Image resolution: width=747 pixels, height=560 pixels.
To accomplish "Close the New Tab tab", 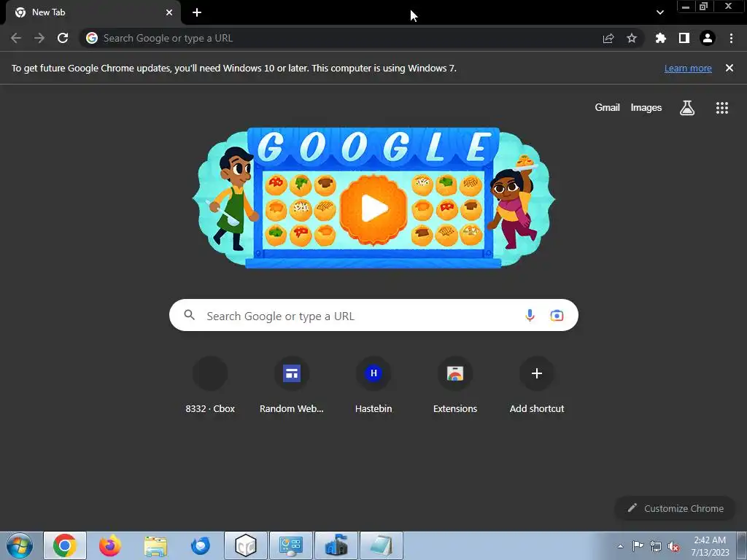I will [169, 12].
